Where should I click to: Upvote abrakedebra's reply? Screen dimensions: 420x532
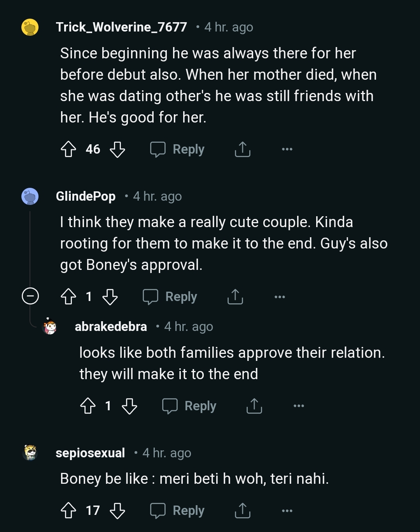pos(88,406)
